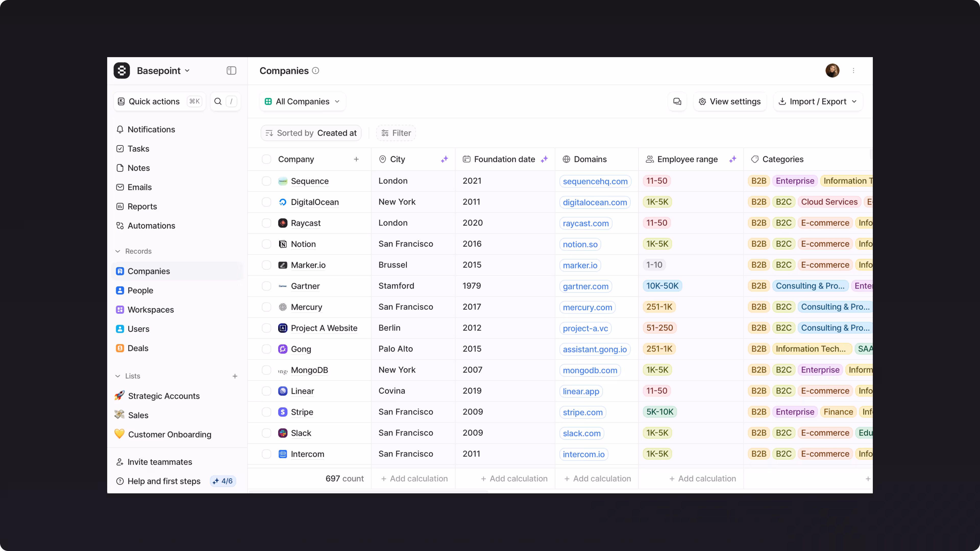Click the Stripe company logo
The width and height of the screenshot is (980, 551).
pos(283,412)
